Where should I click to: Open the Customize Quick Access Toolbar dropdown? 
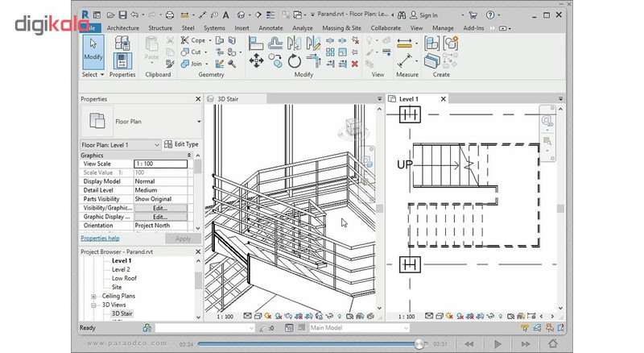[x=313, y=15]
